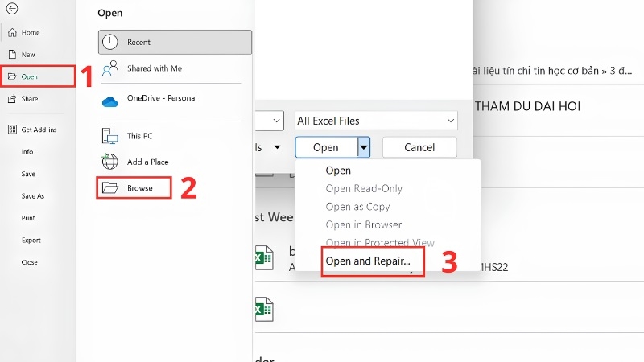Click the back arrow icon
Image resolution: width=644 pixels, height=362 pixels.
(x=12, y=9)
